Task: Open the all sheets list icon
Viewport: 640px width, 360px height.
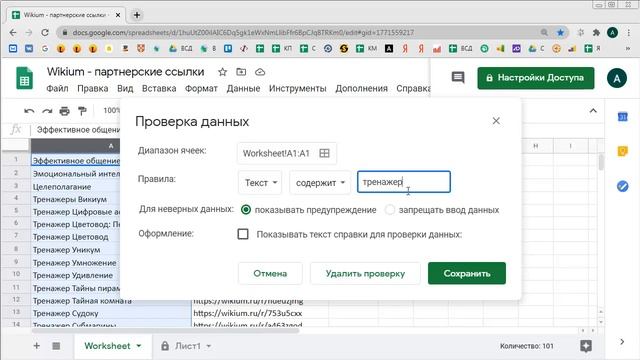Action: tap(56, 346)
